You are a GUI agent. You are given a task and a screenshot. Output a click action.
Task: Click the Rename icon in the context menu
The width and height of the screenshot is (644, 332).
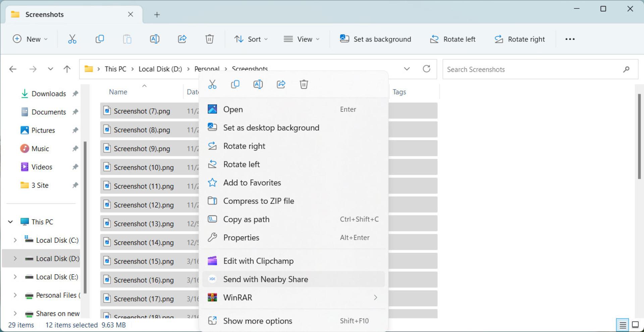258,84
